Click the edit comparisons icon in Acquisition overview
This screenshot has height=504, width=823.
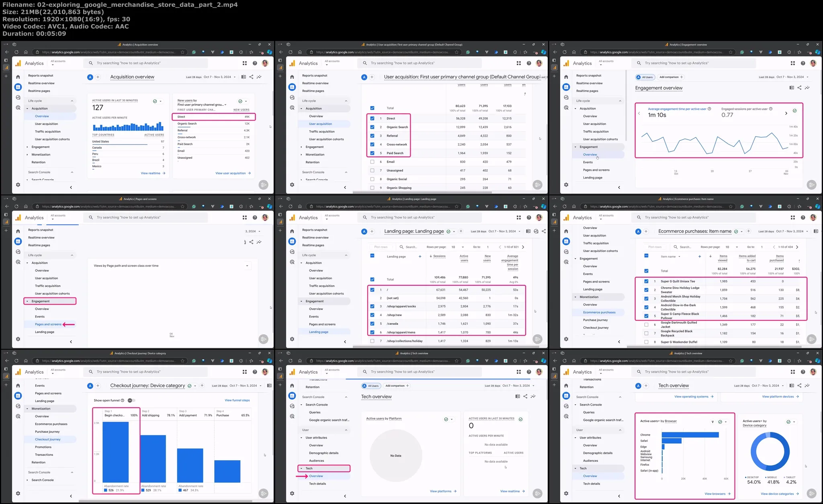tap(244, 77)
